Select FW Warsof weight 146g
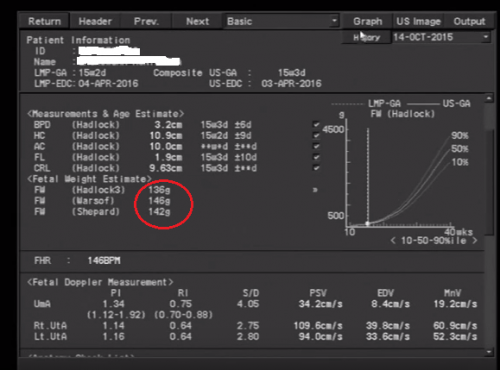Screen dimensions: 500x370 pos(159,201)
